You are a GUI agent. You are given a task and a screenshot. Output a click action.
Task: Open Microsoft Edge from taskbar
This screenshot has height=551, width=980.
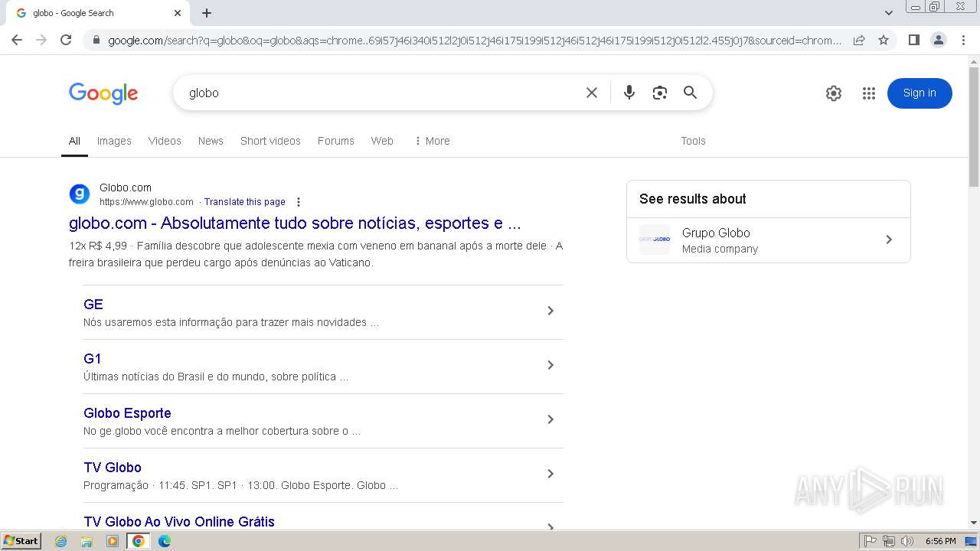pos(165,541)
